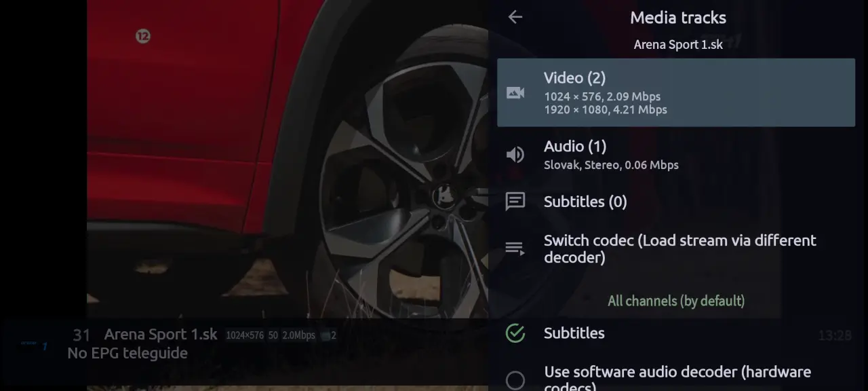868x391 pixels.
Task: Open the Video (2) tracks entry
Action: (x=676, y=92)
